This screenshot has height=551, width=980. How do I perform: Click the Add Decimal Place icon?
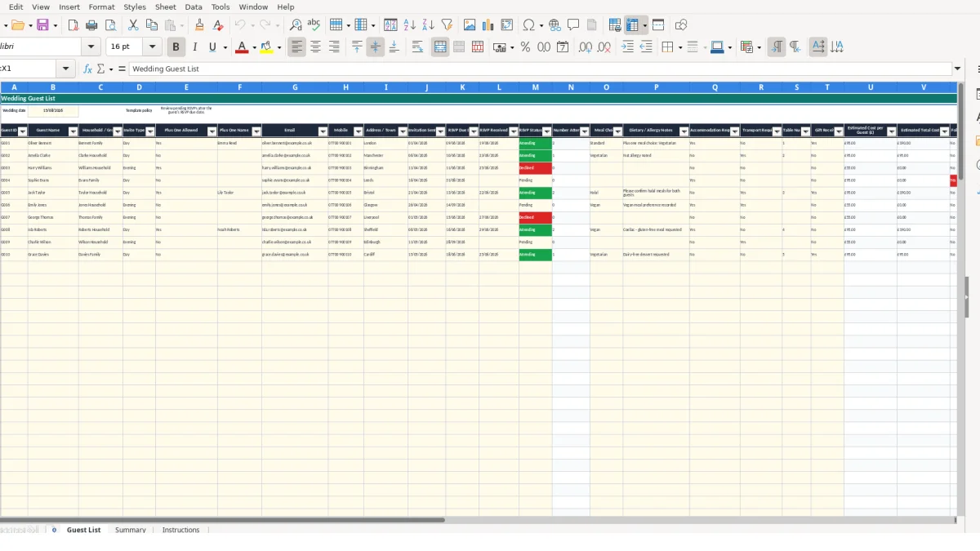tap(586, 47)
